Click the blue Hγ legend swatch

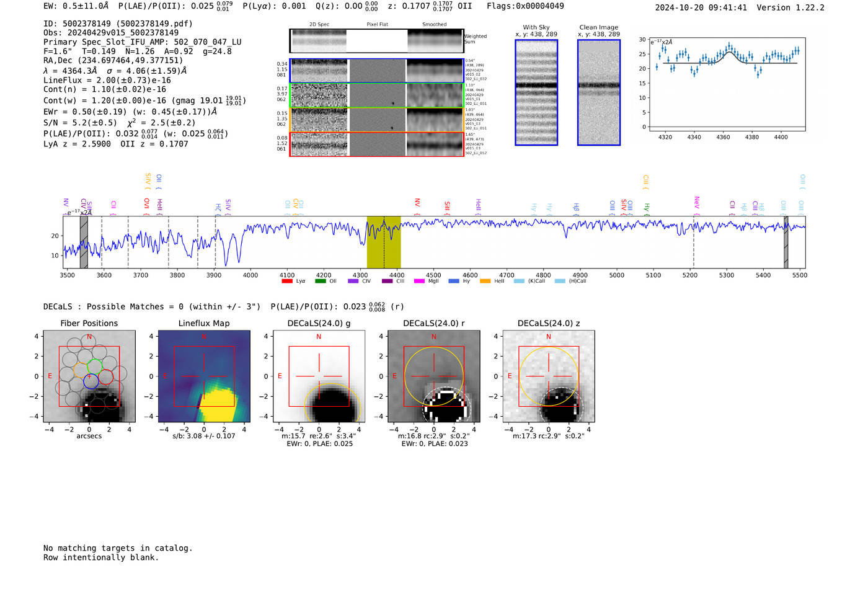click(x=454, y=281)
